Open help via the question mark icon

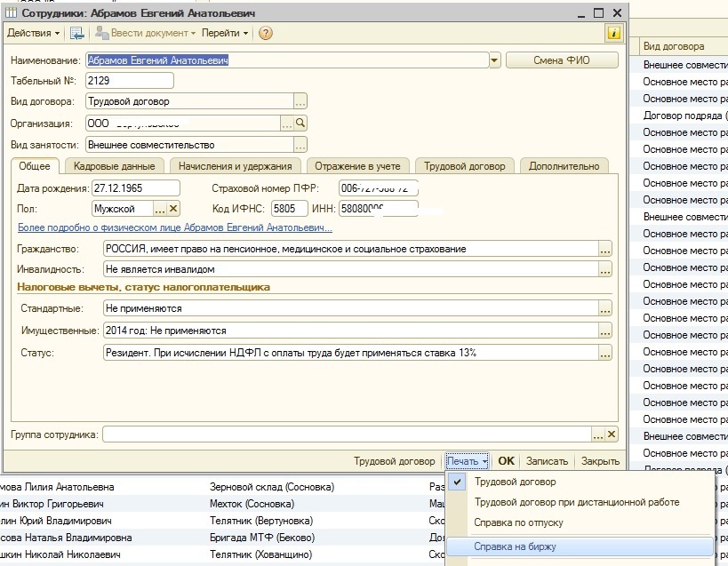[x=265, y=33]
